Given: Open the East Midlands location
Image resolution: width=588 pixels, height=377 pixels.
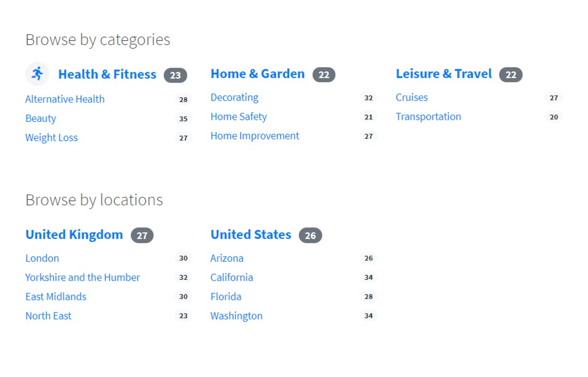Looking at the screenshot, I should click(56, 296).
